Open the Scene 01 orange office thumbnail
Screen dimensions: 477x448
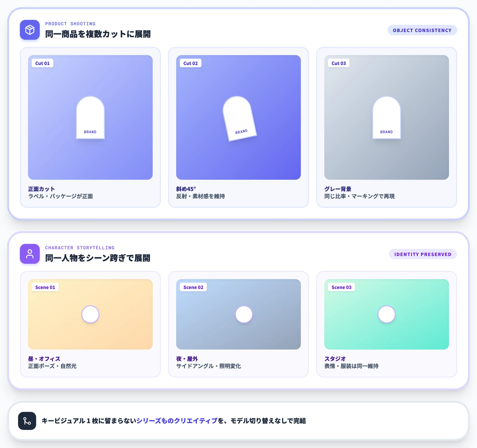90,314
